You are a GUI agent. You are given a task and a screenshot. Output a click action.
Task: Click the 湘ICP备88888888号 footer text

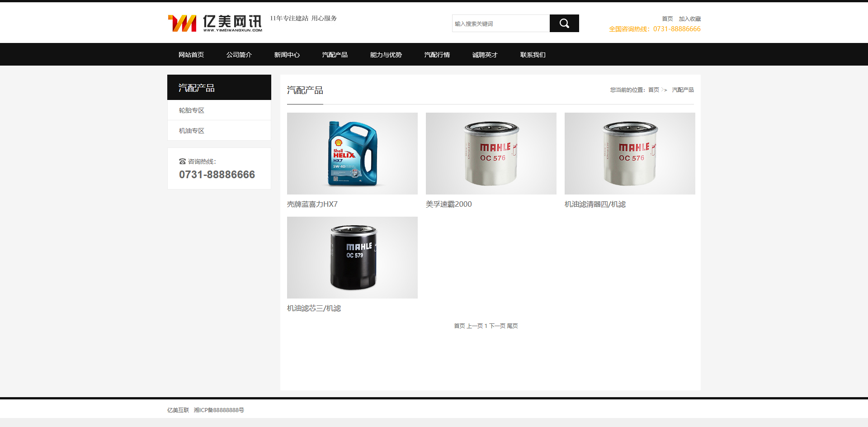219,410
